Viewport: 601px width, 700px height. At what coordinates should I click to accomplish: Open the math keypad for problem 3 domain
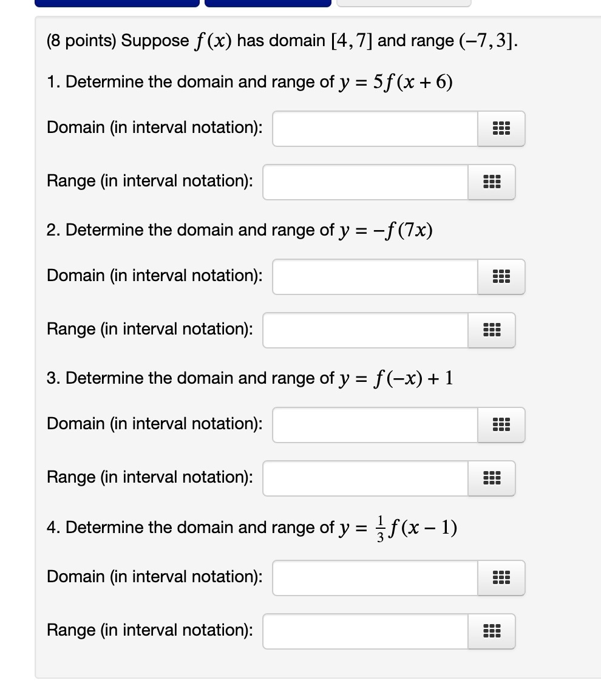click(501, 425)
